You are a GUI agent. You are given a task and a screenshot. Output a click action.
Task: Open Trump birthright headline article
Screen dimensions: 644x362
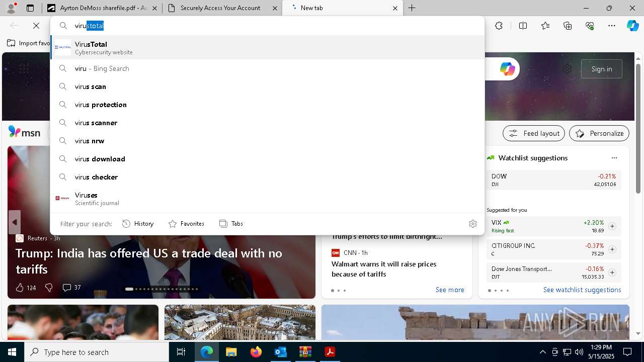coord(386,237)
